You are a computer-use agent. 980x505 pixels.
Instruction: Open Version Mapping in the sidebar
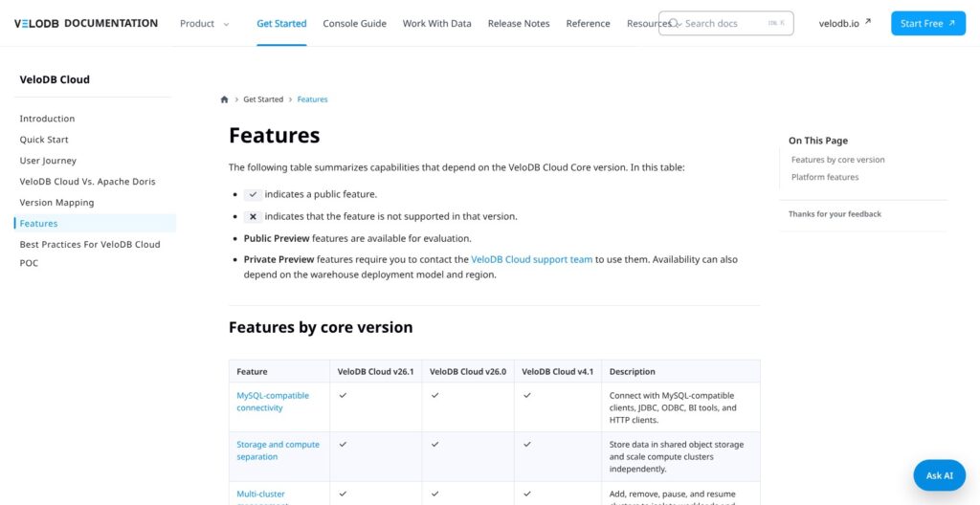click(56, 203)
